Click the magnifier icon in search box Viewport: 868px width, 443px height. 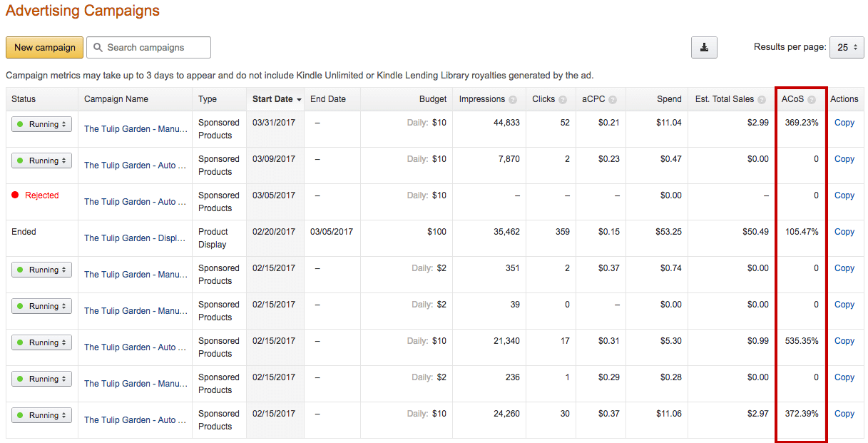(98, 48)
